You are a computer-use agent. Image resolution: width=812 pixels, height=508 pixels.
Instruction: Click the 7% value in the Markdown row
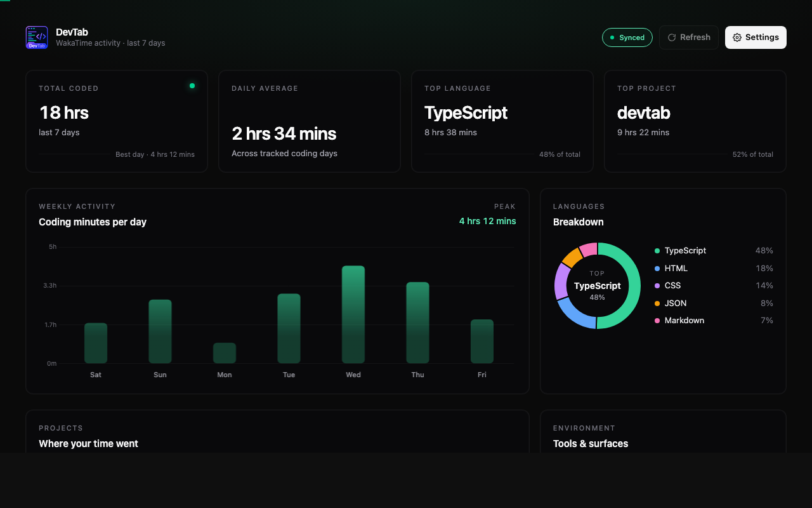tap(767, 321)
